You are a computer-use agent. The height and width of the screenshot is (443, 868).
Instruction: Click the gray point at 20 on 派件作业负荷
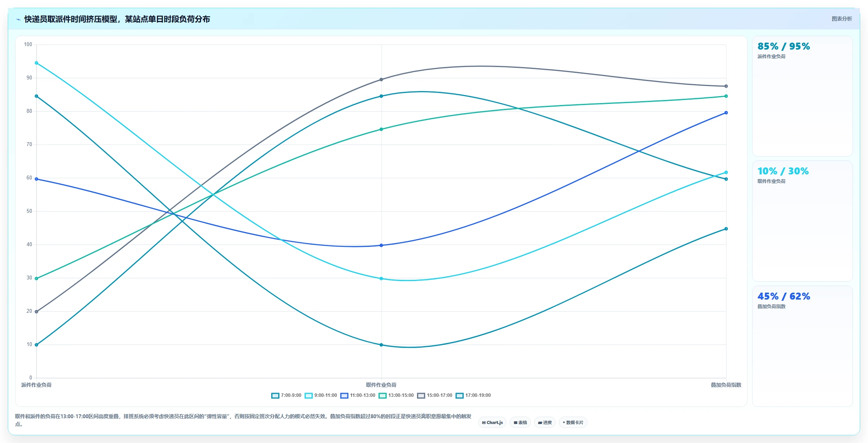point(36,312)
